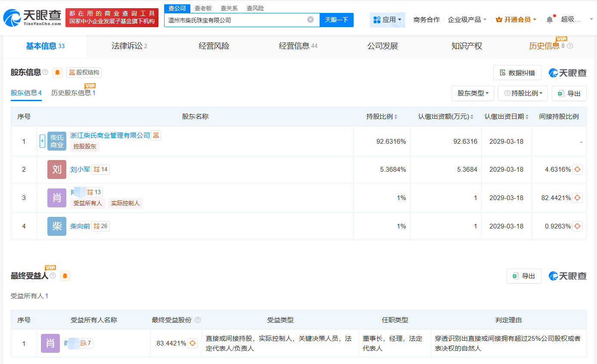Click the equity penetration diamond next to 82.4421%
The height and width of the screenshot is (364, 597).
coord(577,197)
